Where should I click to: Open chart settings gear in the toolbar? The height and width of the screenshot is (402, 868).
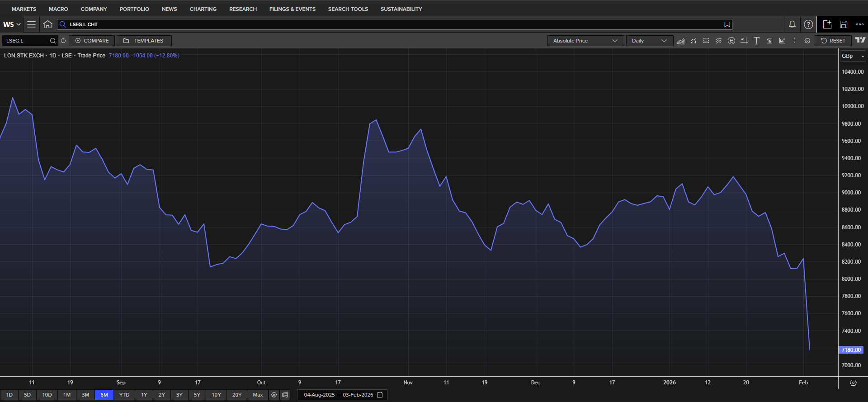(x=807, y=41)
